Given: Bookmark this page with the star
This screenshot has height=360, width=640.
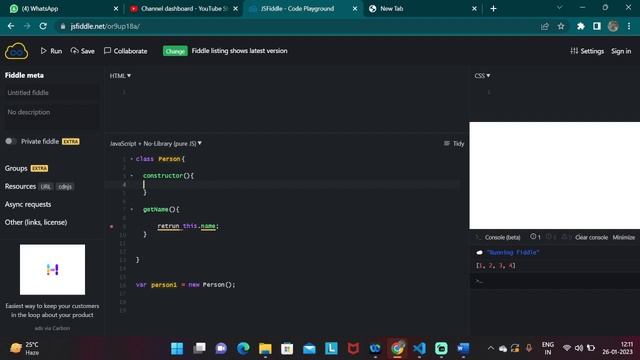Looking at the screenshot, I should (x=561, y=26).
